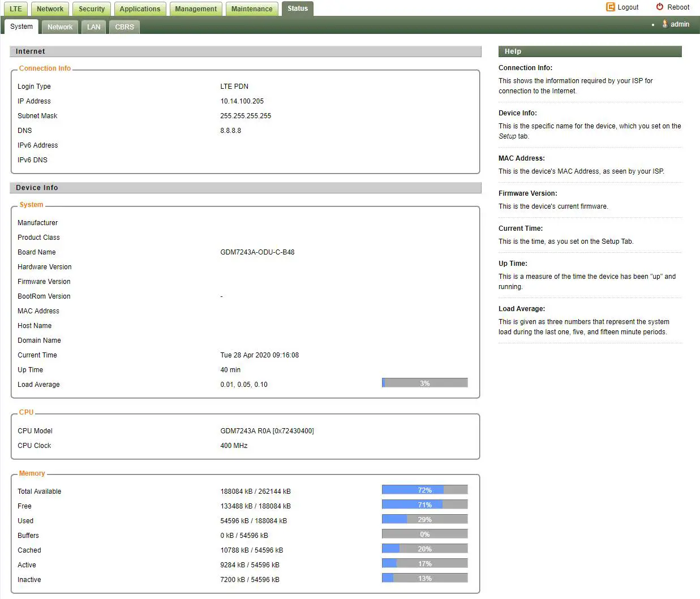Switch to the Network sub-tab under Status
Image resolution: width=700 pixels, height=599 pixels.
point(60,27)
